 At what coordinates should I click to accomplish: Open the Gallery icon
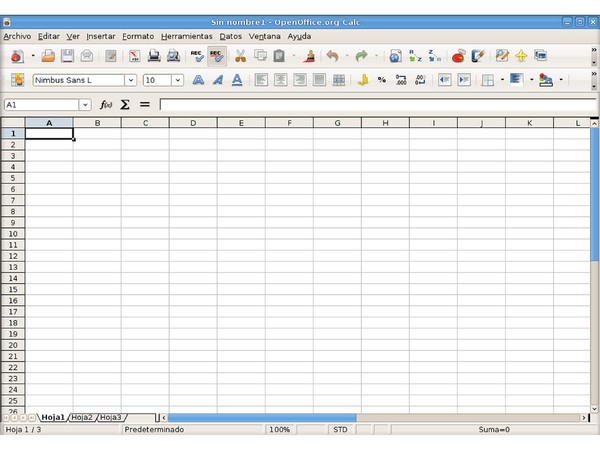point(540,56)
